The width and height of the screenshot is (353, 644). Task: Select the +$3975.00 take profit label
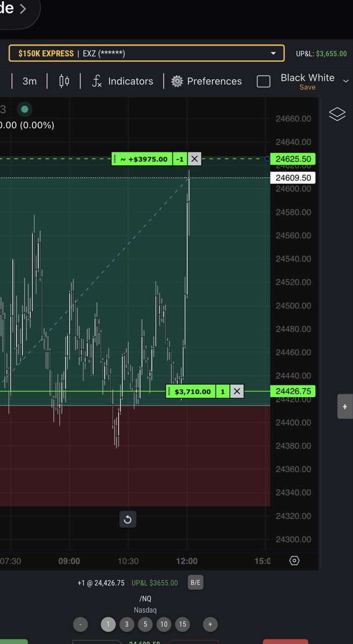pos(145,159)
